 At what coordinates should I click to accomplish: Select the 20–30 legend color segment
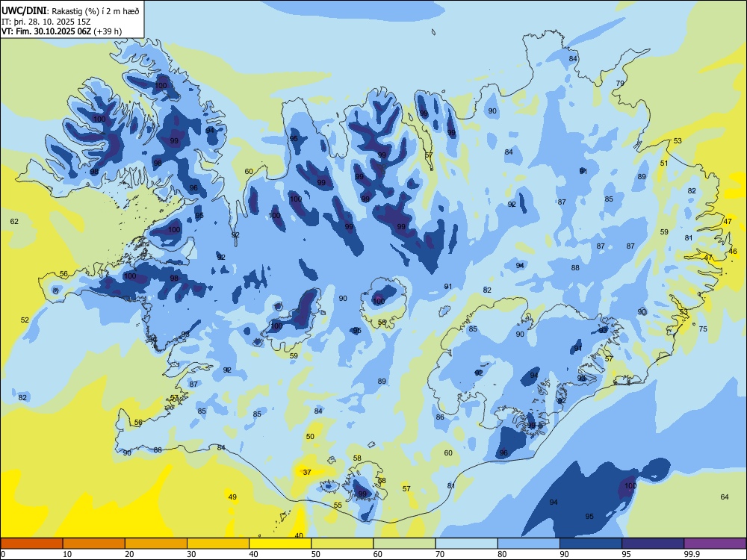pos(156,544)
